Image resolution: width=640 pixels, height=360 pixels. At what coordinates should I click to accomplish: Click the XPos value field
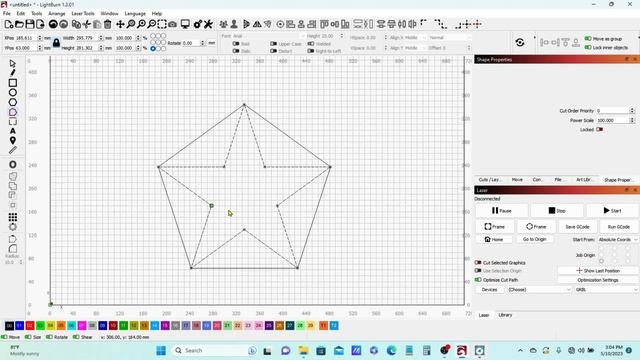click(x=26, y=38)
